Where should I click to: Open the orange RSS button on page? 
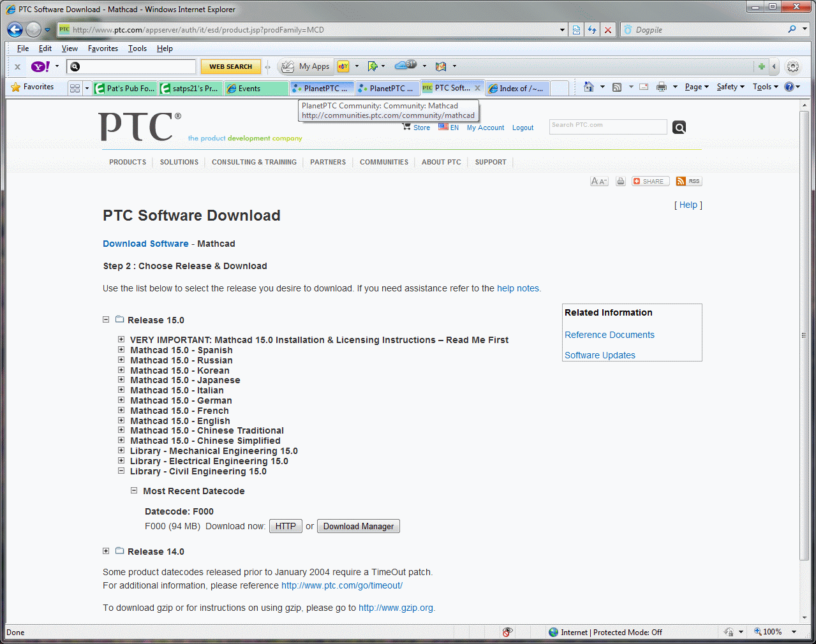[688, 181]
